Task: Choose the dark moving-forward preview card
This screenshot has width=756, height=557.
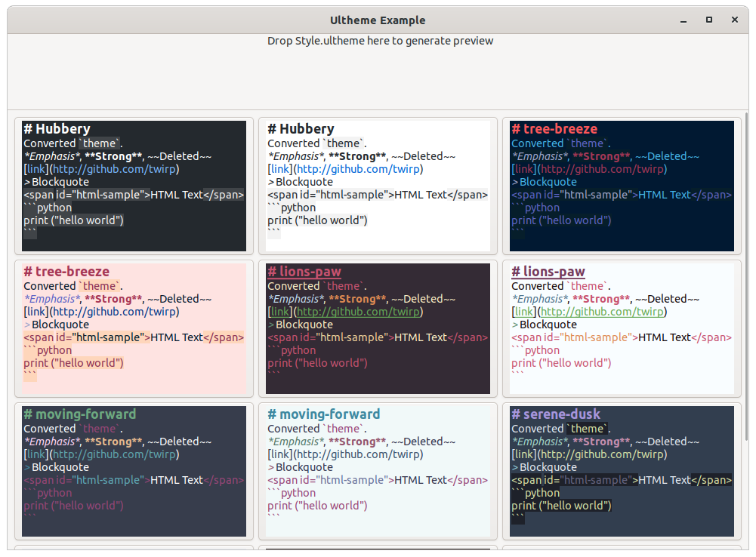Action: coord(134,471)
